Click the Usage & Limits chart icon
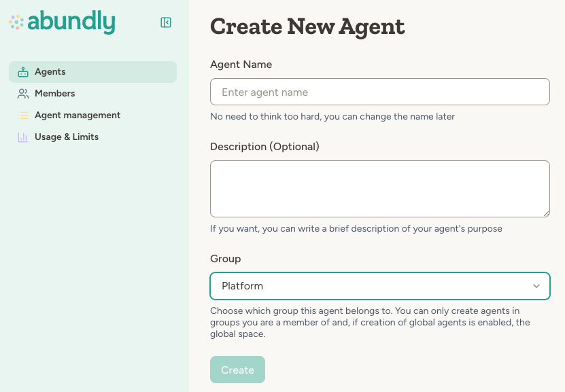The width and height of the screenshot is (565, 392). tap(24, 137)
